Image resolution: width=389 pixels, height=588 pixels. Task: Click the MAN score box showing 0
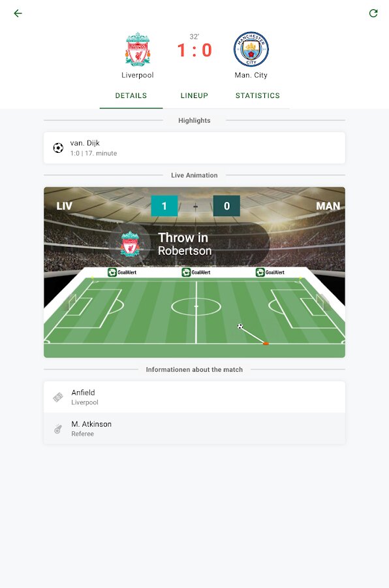coord(226,206)
